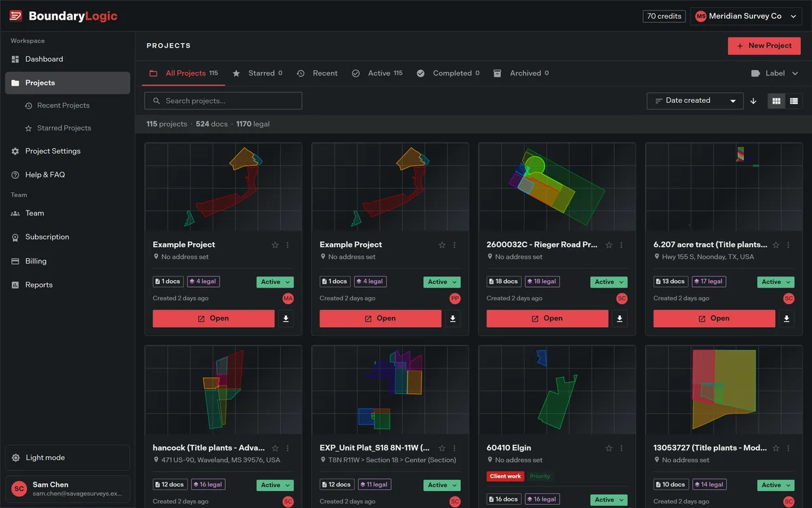This screenshot has width=812, height=508.
Task: Open more options for 2600032C Rieger Road
Action: tap(621, 245)
